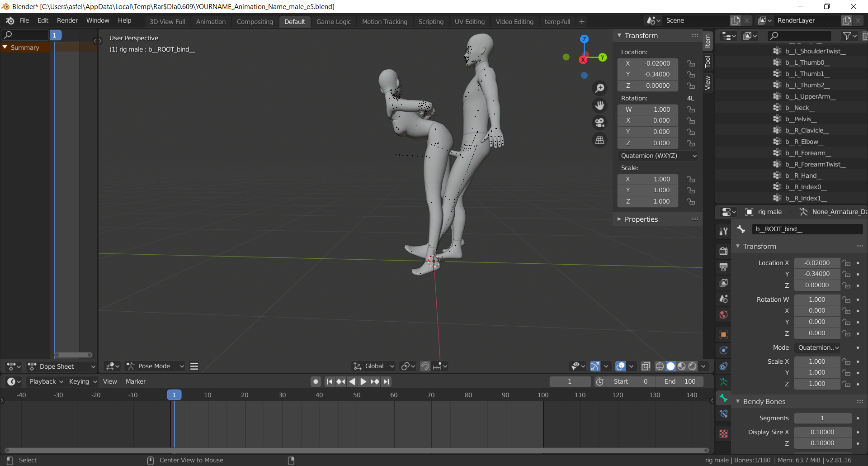868x466 pixels.
Task: Click the Display Size X value field
Action: click(x=822, y=432)
